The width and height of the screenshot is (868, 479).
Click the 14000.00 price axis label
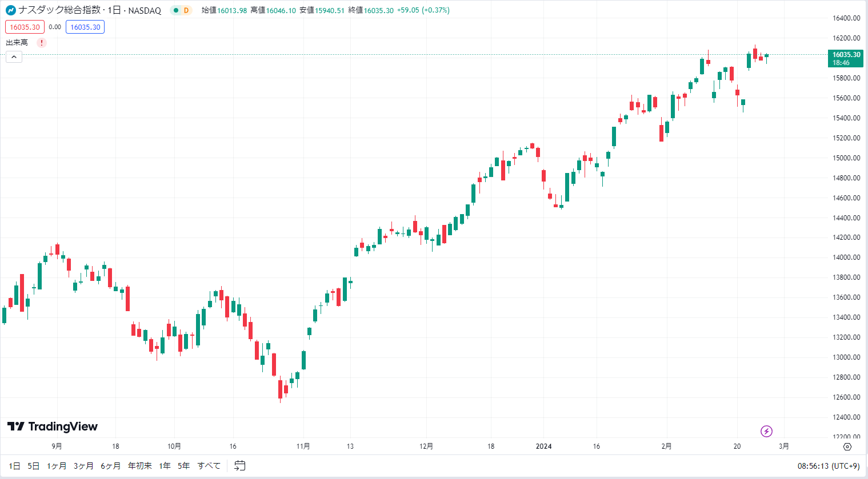pos(846,257)
